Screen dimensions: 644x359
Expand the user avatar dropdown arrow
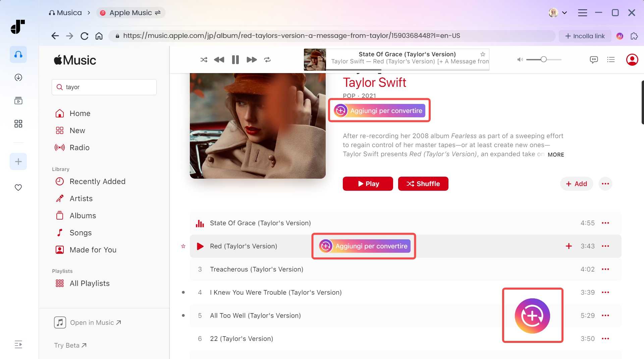pyautogui.click(x=565, y=13)
